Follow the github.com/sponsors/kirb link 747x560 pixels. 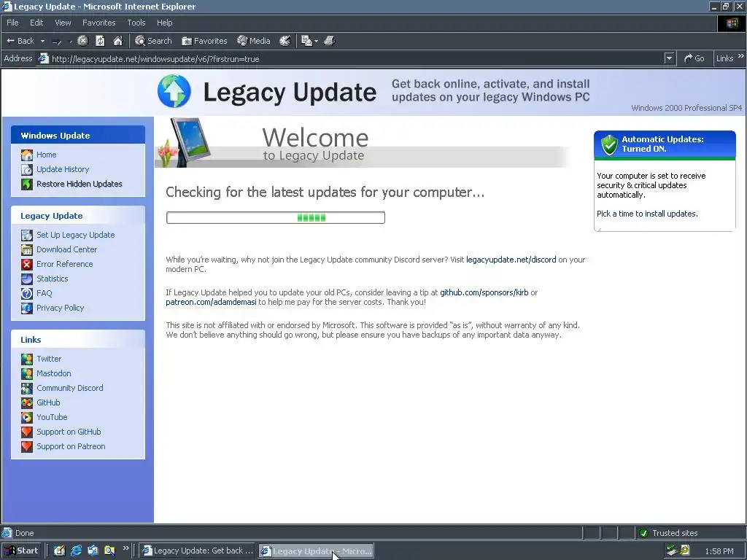484,292
